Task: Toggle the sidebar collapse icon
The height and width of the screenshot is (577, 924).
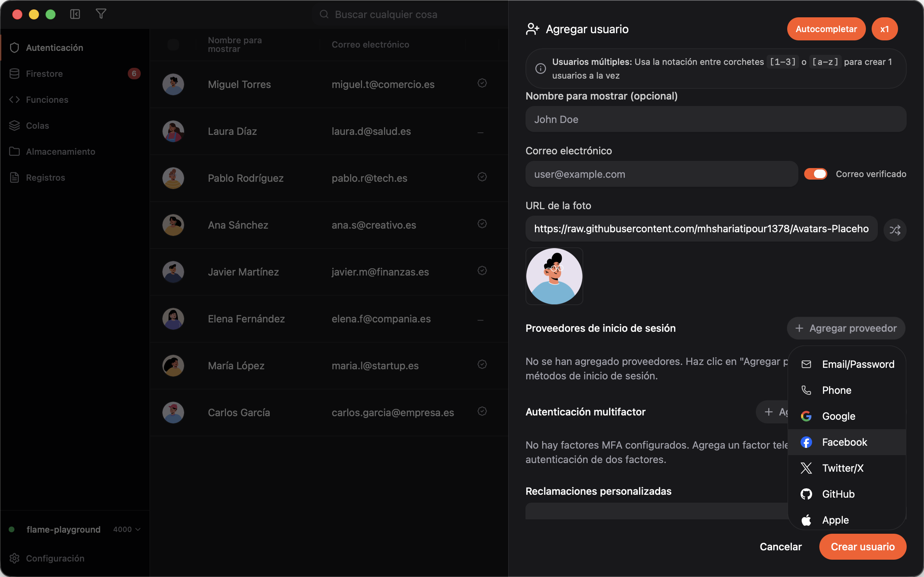Action: pyautogui.click(x=75, y=14)
